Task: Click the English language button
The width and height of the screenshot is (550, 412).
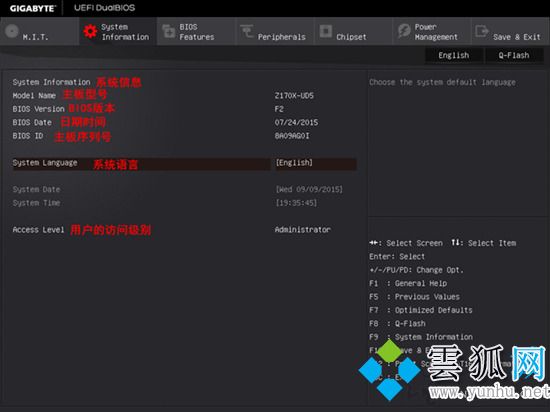Action: pos(454,55)
